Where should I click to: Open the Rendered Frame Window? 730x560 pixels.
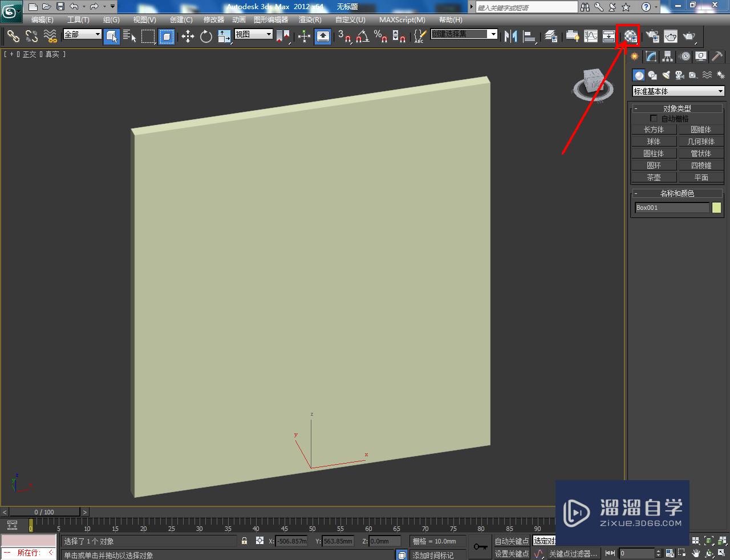671,36
